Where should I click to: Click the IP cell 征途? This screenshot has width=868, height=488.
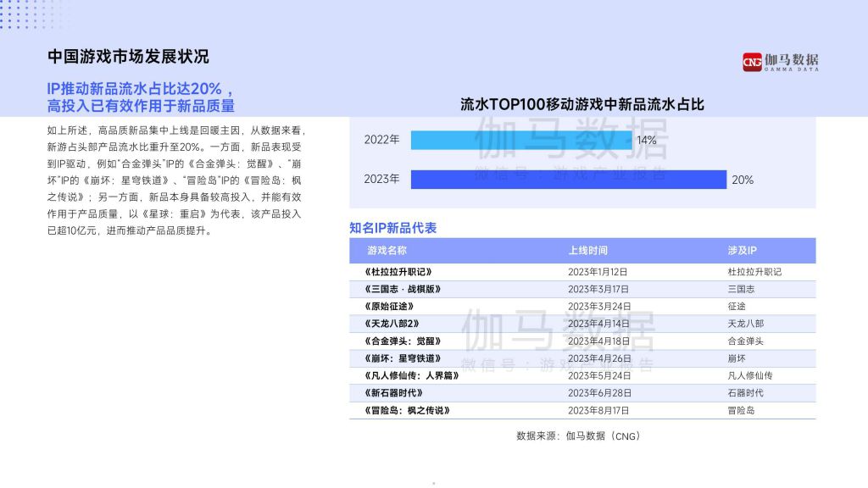point(737,306)
